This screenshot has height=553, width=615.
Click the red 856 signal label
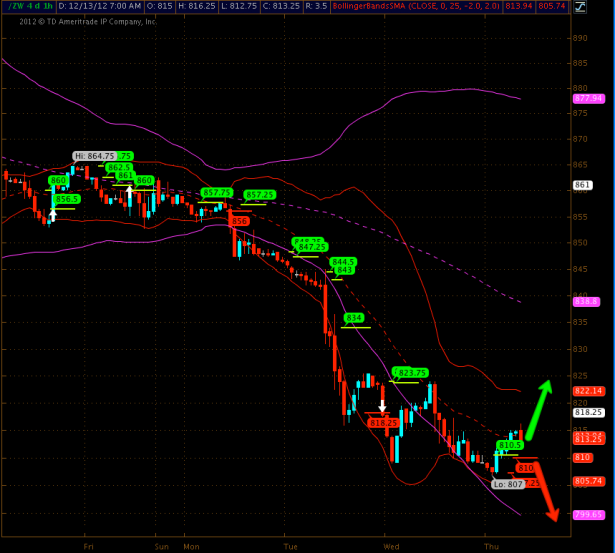(x=240, y=220)
